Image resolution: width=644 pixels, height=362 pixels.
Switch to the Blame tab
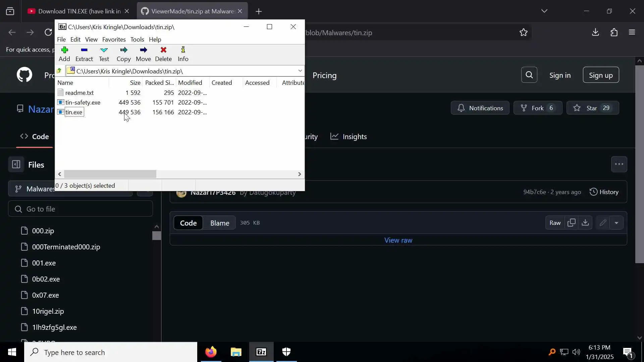[x=219, y=223]
